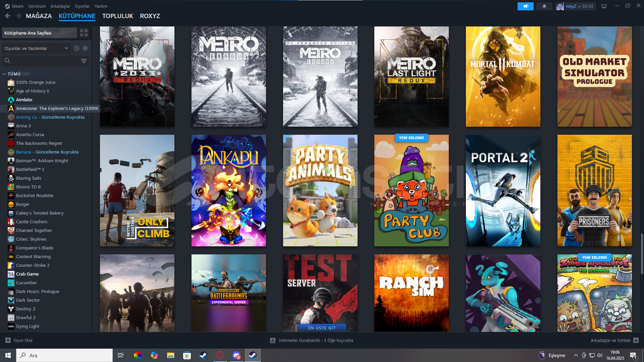Open the downloads status icon
Screen dimensions: 644x362
click(x=273, y=341)
